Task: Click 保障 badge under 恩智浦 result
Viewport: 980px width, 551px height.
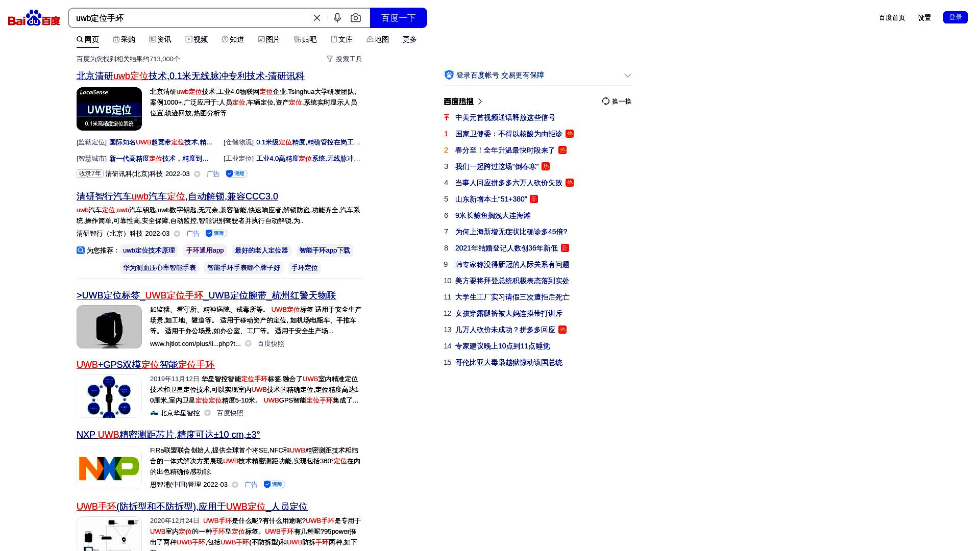Action: [274, 485]
